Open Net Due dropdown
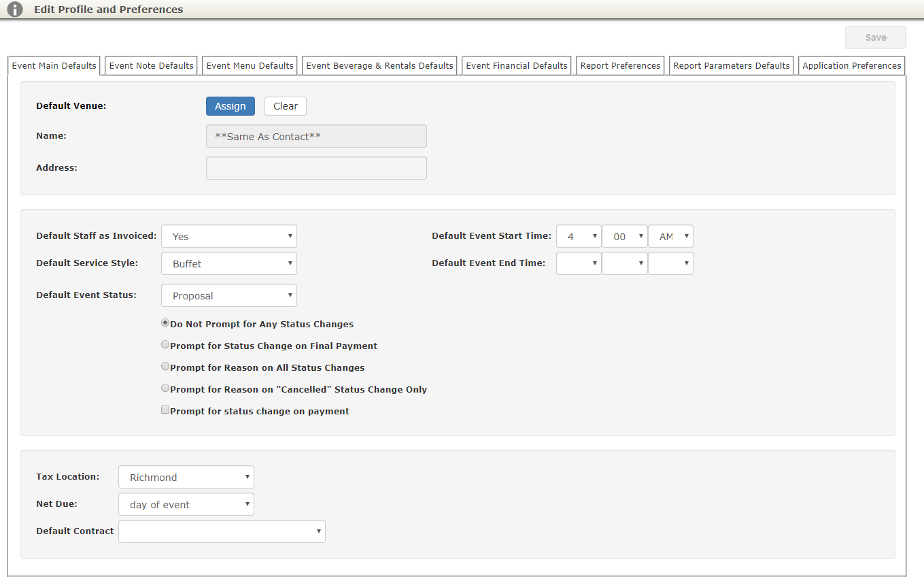Screen dimensions: 924x579 pos(186,504)
